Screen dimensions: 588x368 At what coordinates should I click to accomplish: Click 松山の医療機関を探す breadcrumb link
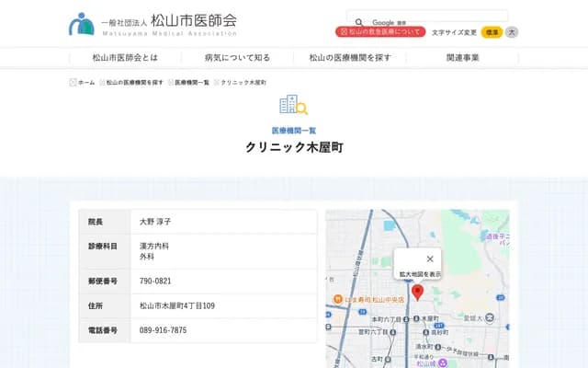click(134, 82)
